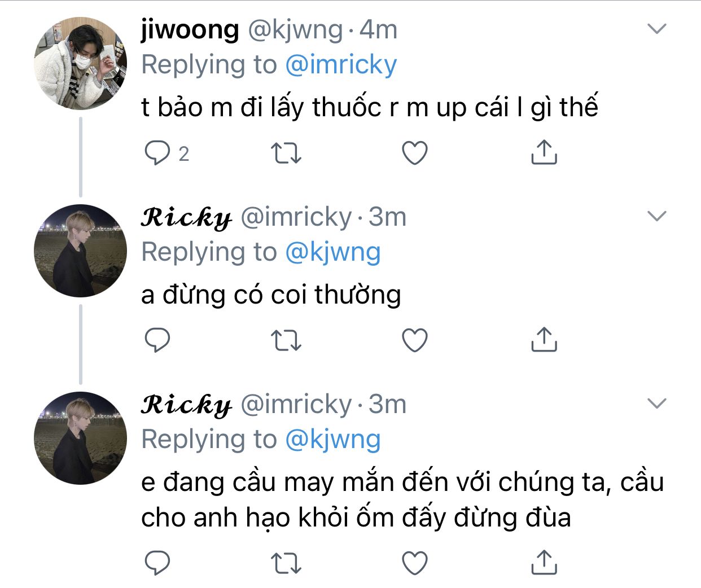
Task: Open options chevron on jiwoong's tweet
Action: [657, 29]
